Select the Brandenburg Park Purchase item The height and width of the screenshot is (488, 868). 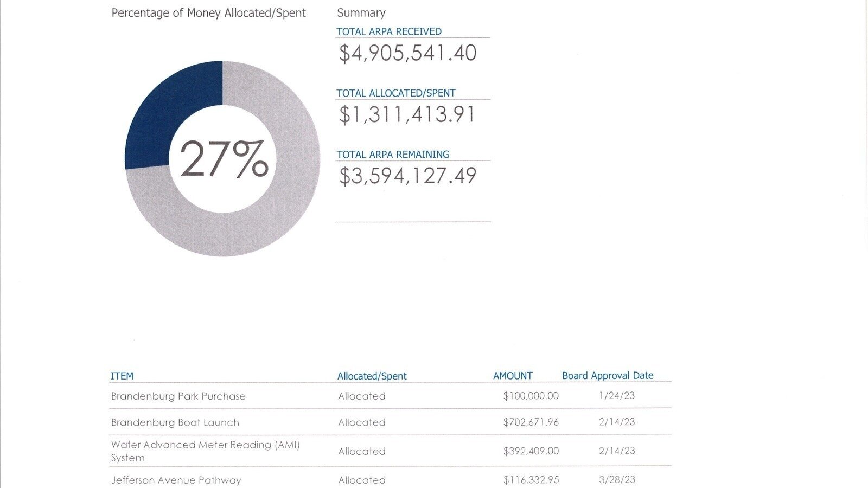click(178, 396)
